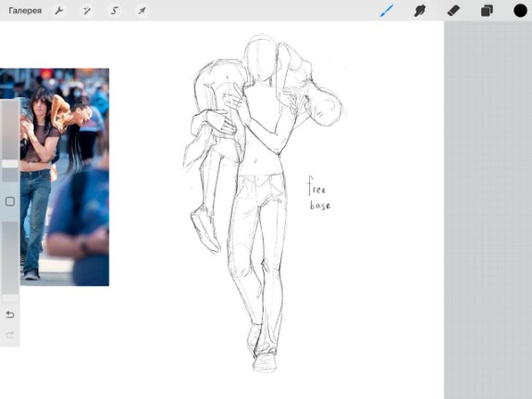Tap the 'free base' handwritten text

point(319,193)
